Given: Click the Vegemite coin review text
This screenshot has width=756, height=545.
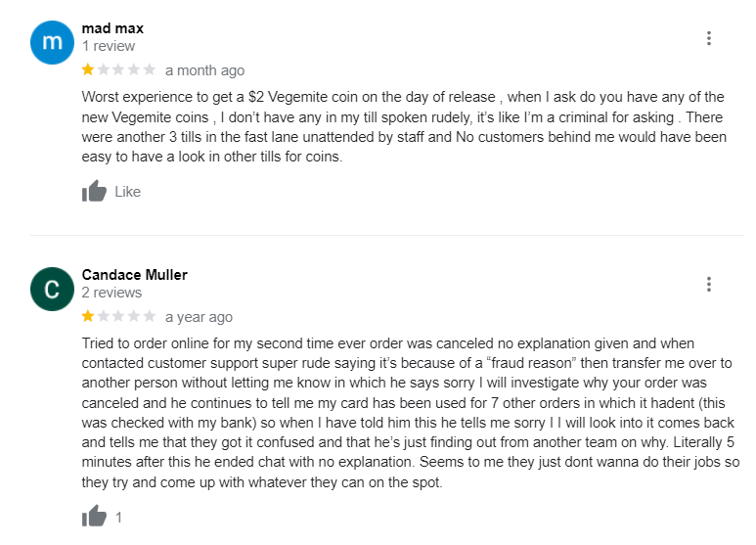Looking at the screenshot, I should 403,127.
